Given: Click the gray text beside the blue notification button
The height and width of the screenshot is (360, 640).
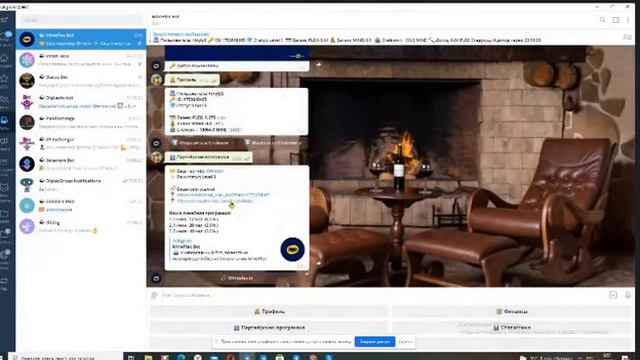Looking at the screenshot, I should click(x=405, y=342).
